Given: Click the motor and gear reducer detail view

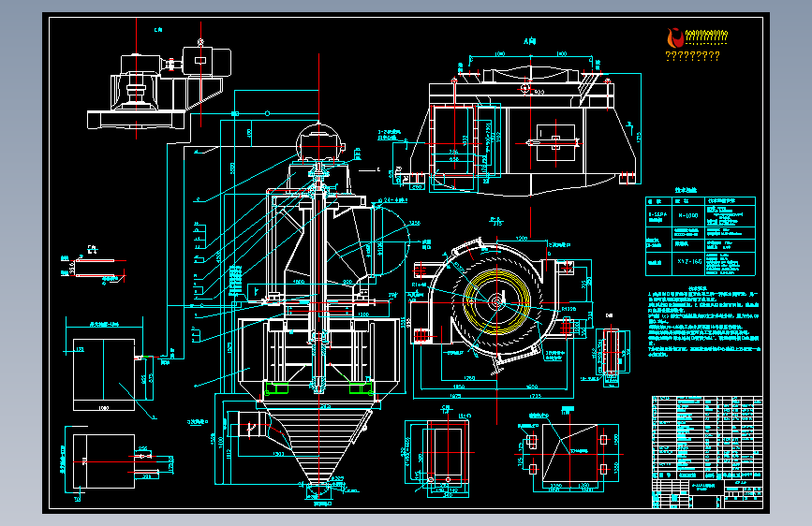Looking at the screenshot, I should (x=159, y=85).
